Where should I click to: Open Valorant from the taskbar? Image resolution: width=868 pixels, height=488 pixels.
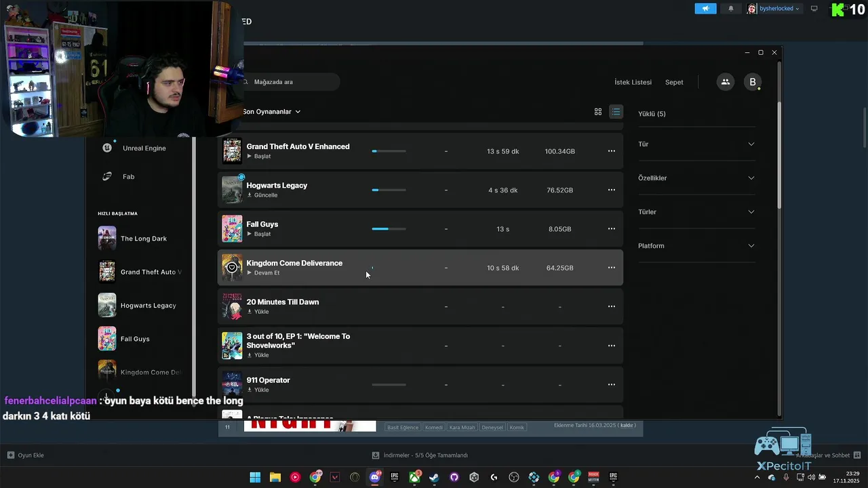335,477
